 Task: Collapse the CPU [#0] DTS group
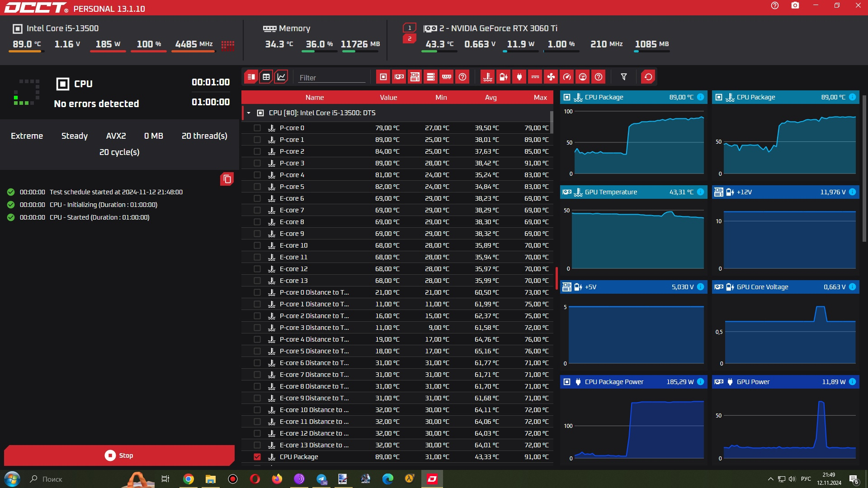249,113
